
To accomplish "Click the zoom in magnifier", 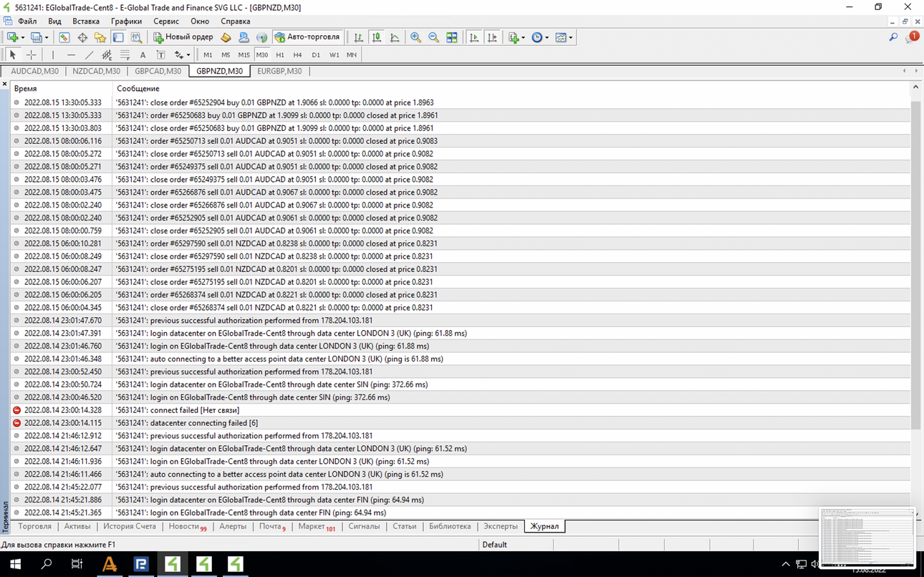I will 415,37.
